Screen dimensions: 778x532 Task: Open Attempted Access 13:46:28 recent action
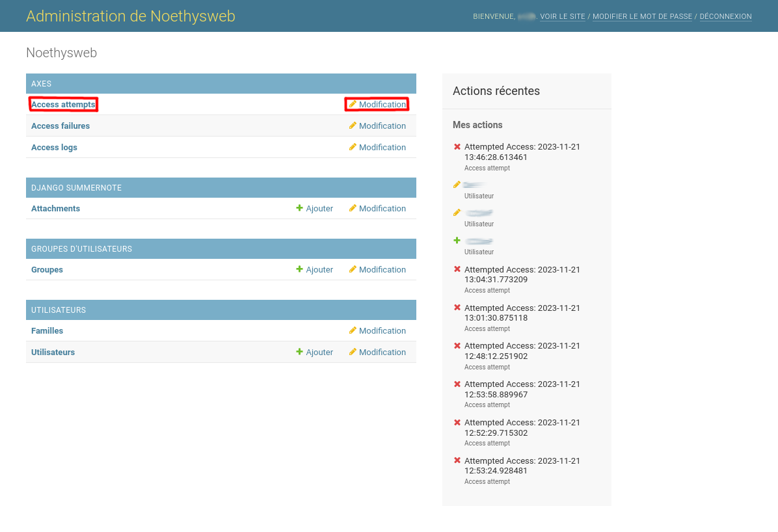(522, 152)
